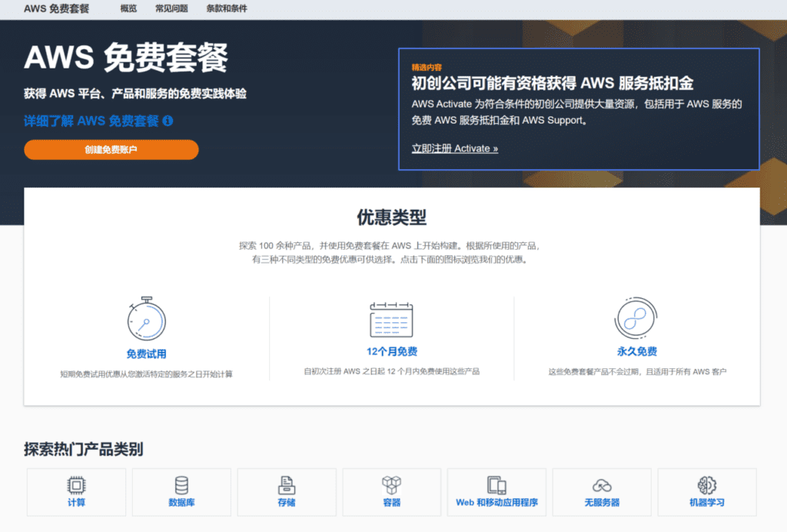The width and height of the screenshot is (787, 532).
Task: Select the 存储 category icon
Action: coord(287,485)
